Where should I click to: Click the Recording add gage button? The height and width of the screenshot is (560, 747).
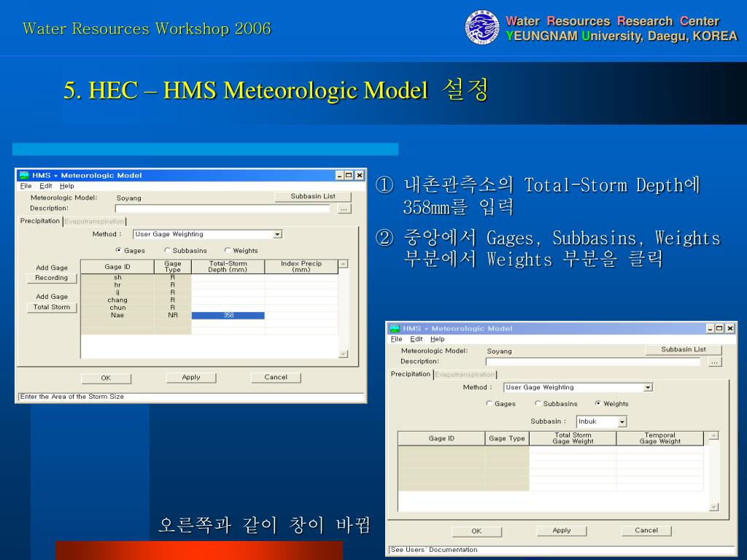pyautogui.click(x=52, y=278)
